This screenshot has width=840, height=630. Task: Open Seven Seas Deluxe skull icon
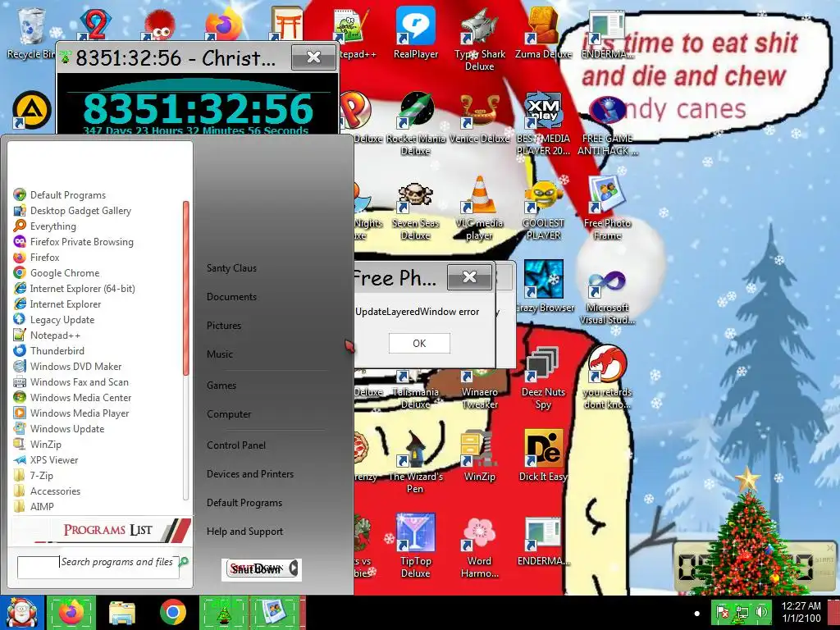(x=416, y=211)
